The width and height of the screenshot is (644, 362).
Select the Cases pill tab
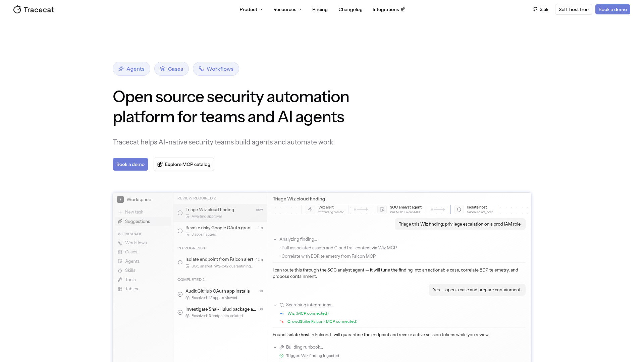point(171,69)
